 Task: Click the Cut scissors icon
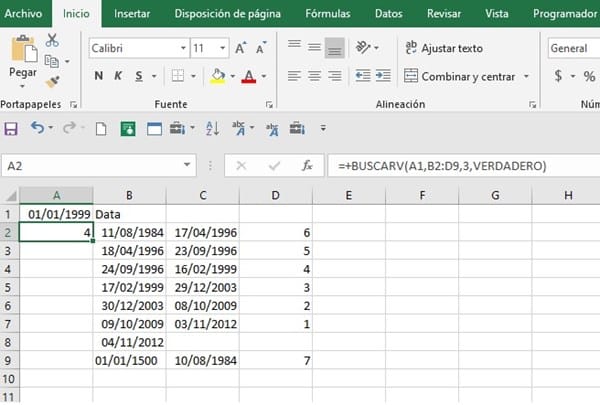pos(52,40)
